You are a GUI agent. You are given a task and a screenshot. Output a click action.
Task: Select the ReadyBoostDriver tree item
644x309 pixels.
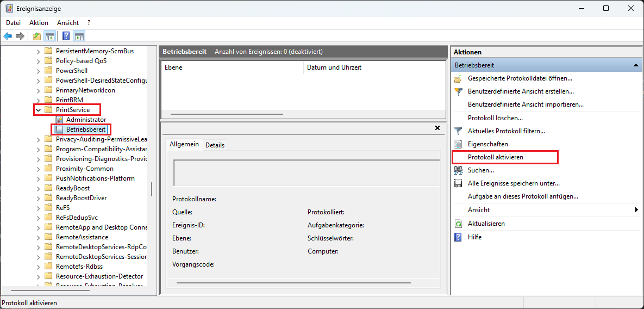point(82,198)
